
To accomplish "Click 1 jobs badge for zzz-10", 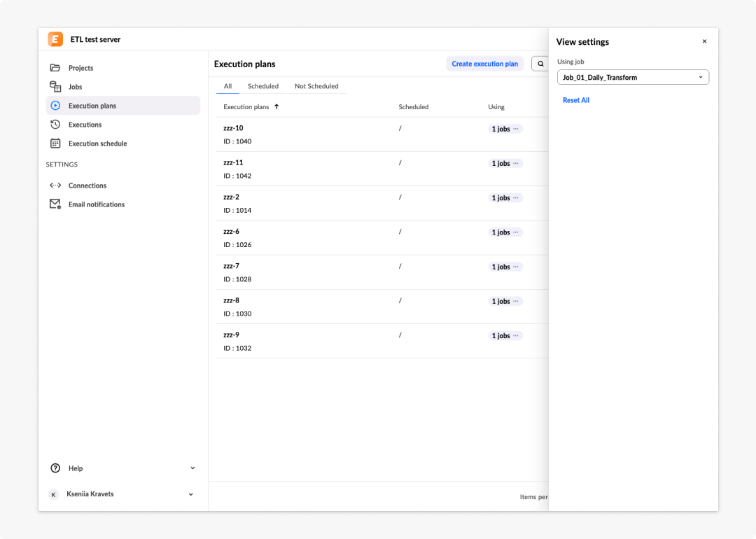I will coord(505,129).
